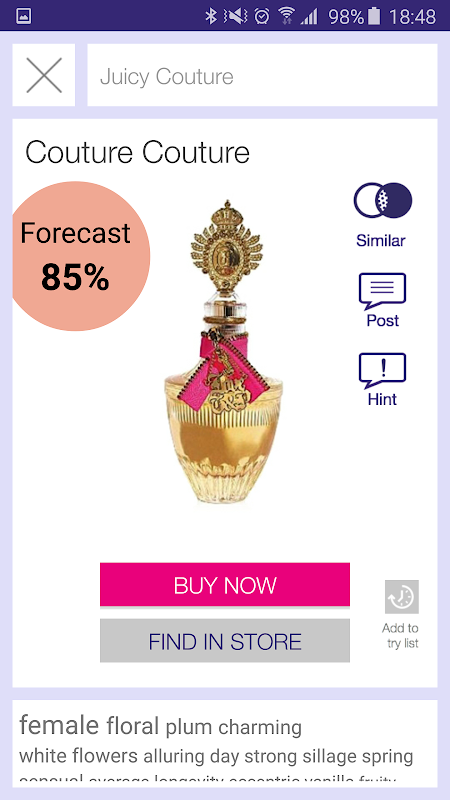Open the Hint exclamation bubble icon
The height and width of the screenshot is (800, 450).
pos(383,370)
